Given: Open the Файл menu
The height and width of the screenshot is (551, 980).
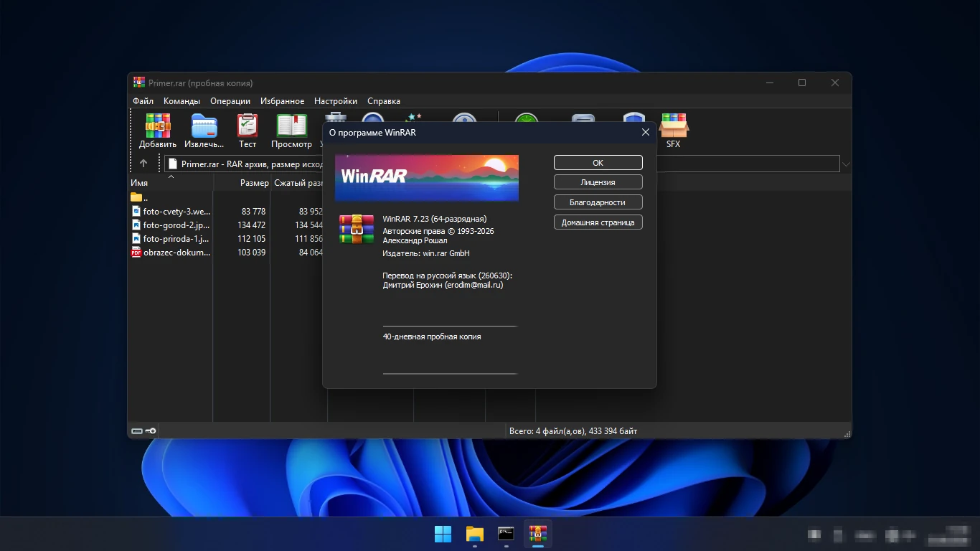Looking at the screenshot, I should [x=143, y=101].
